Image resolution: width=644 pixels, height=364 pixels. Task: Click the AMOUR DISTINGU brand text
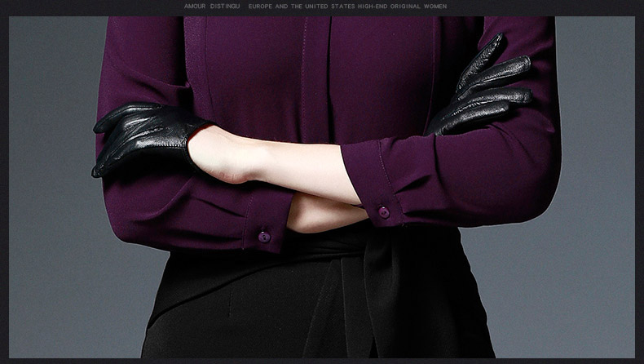pyautogui.click(x=213, y=7)
